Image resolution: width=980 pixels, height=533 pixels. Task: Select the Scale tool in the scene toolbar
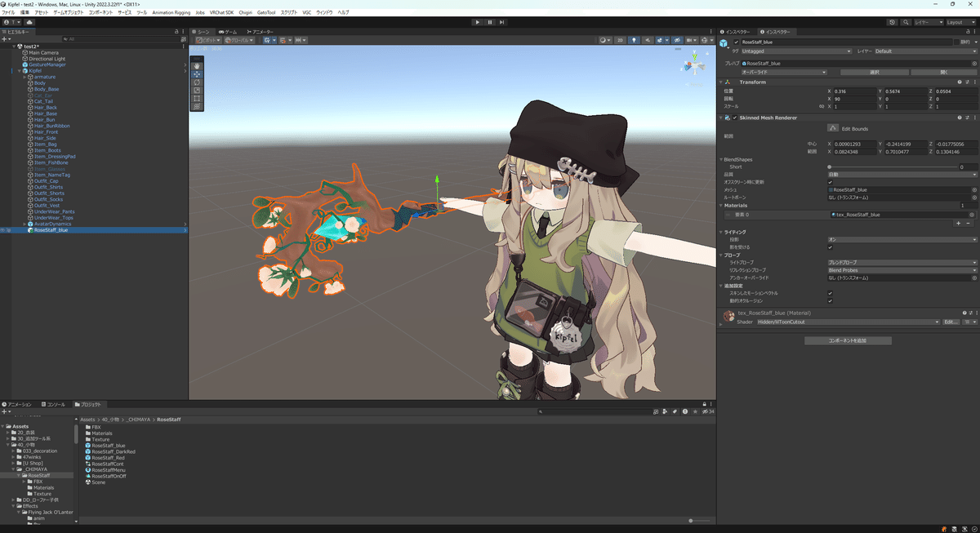click(197, 90)
